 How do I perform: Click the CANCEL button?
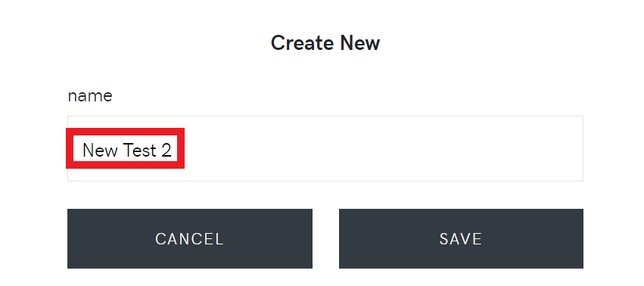(x=190, y=239)
